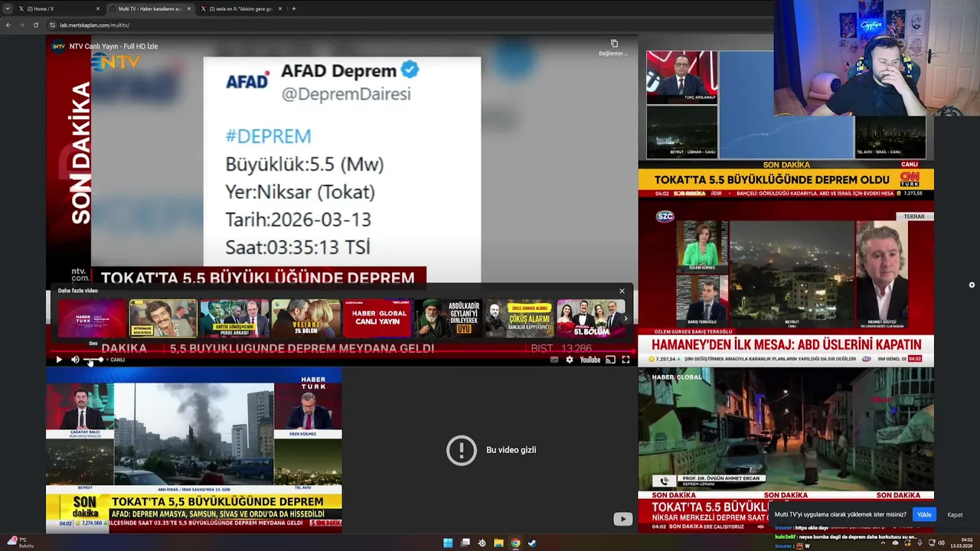This screenshot has height=551, width=980.
Task: Open video on YouTube via logo
Action: click(x=590, y=360)
